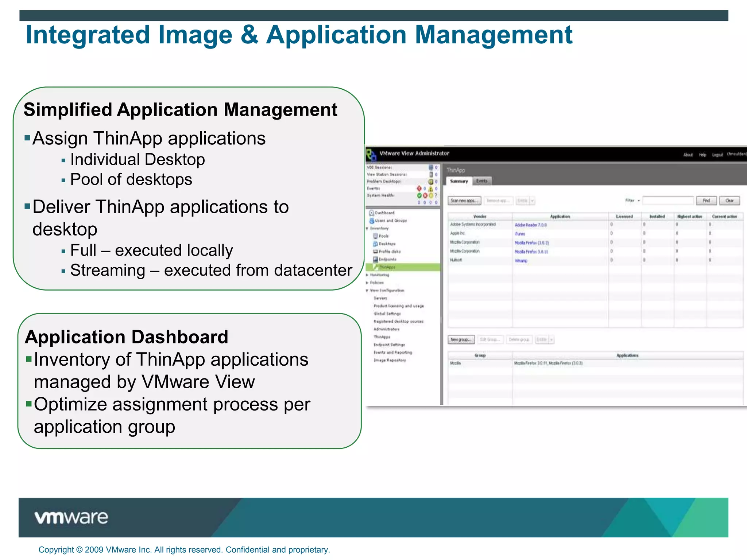Image resolution: width=747 pixels, height=560 pixels.
Task: Click the Edit Group button
Action: coord(491,340)
